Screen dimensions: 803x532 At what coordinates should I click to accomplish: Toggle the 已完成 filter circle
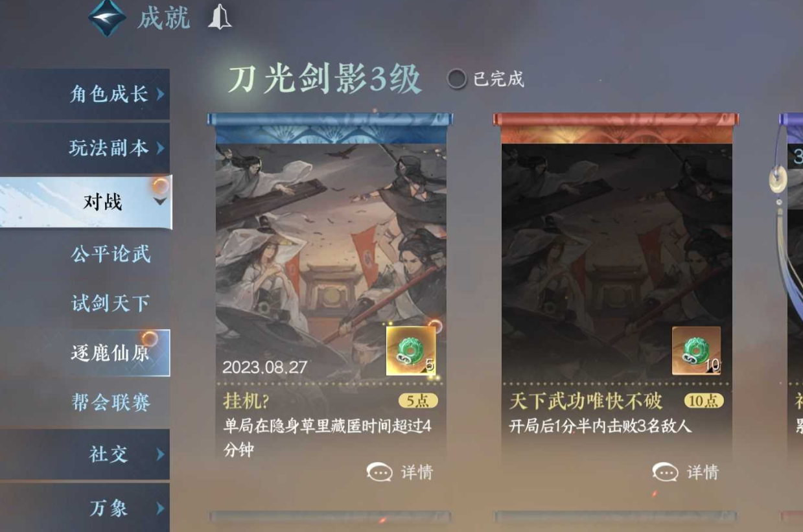coord(457,79)
